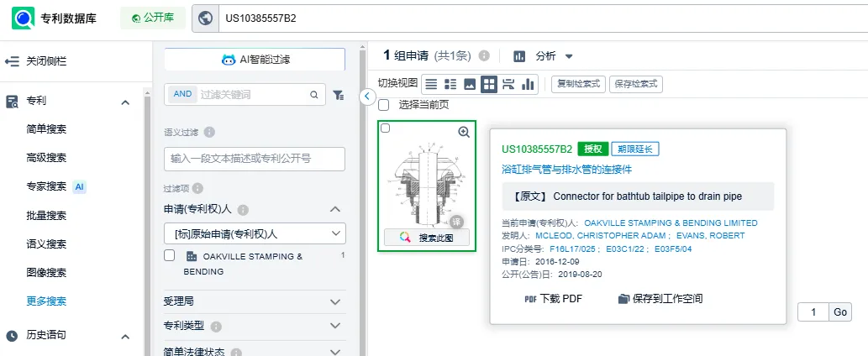The width and height of the screenshot is (868, 356).
Task: Open the US10385557B2 patent number link
Action: pos(537,149)
